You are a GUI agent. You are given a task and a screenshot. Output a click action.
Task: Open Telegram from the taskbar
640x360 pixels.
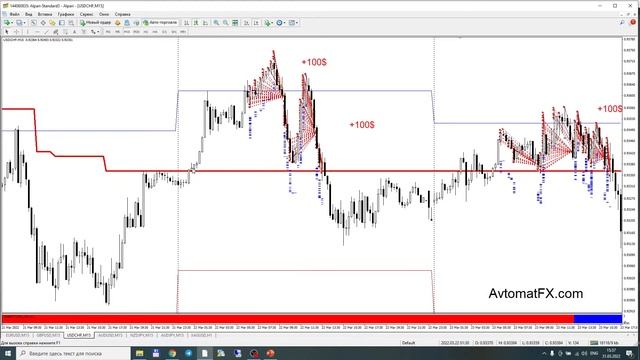tap(189, 353)
